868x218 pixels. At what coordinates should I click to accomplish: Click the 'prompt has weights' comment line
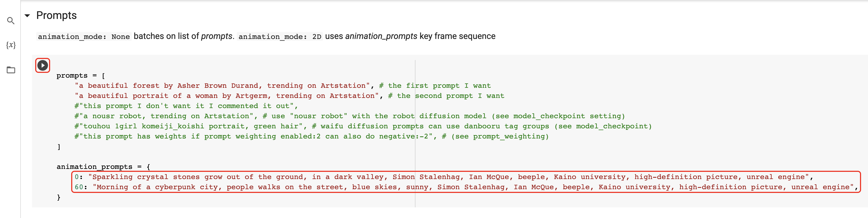pyautogui.click(x=312, y=136)
